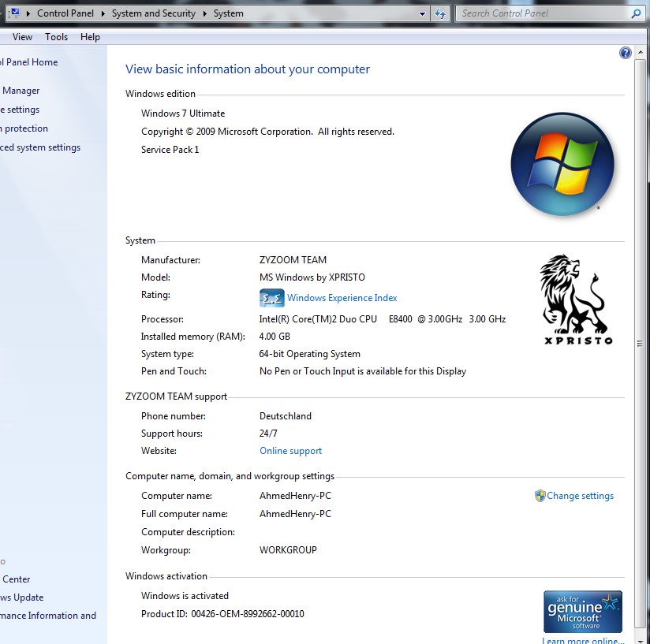Click the Service Pack 1 text
This screenshot has width=650, height=644.
pyautogui.click(x=170, y=150)
